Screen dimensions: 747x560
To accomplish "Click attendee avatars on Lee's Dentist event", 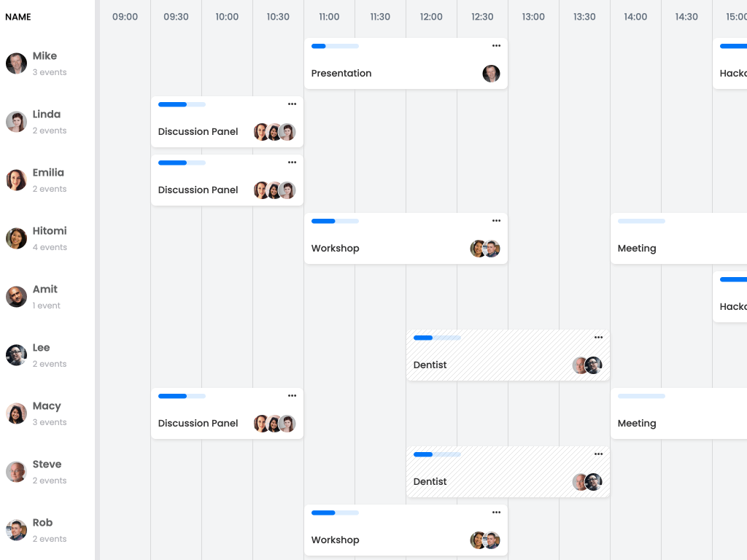I will click(x=587, y=365).
